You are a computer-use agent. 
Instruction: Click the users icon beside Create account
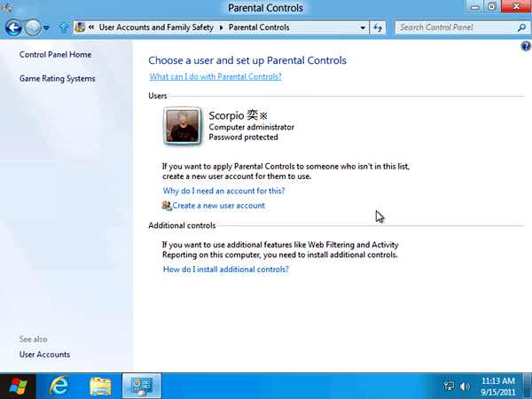pos(167,206)
